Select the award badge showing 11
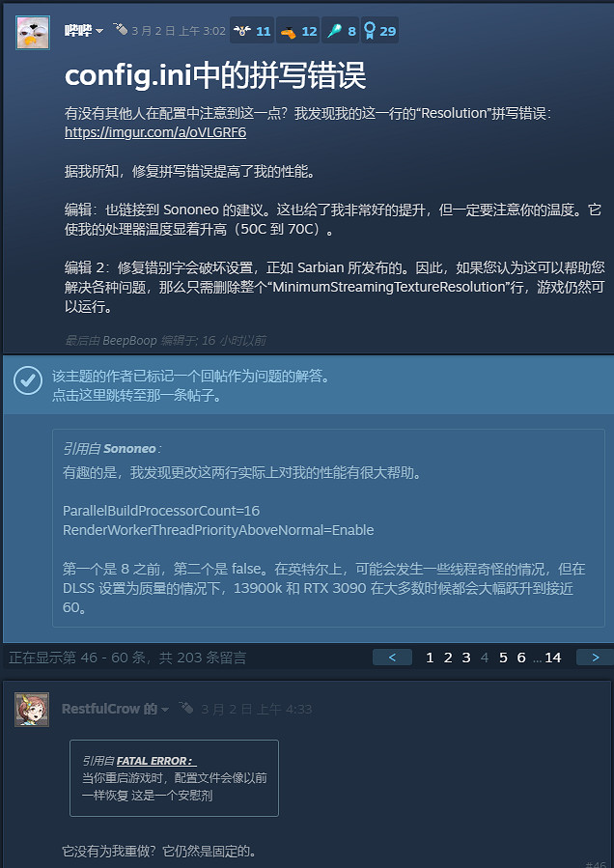614x868 pixels. 252,31
